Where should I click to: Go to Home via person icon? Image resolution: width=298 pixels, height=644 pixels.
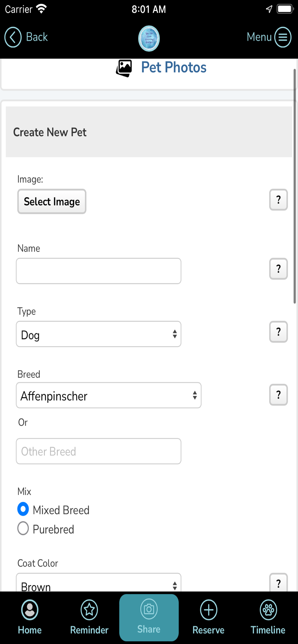pos(30,610)
